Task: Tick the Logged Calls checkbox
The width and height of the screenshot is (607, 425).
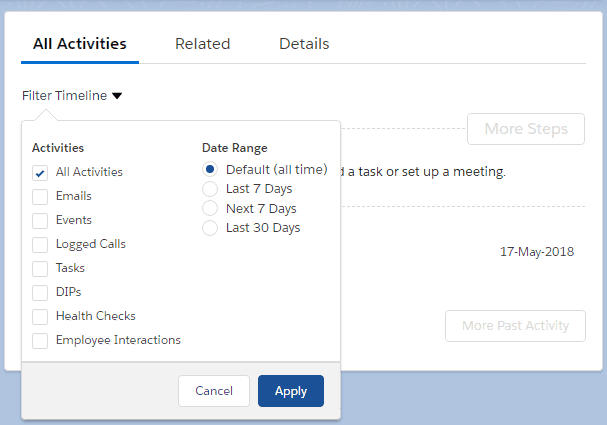Action: [40, 244]
